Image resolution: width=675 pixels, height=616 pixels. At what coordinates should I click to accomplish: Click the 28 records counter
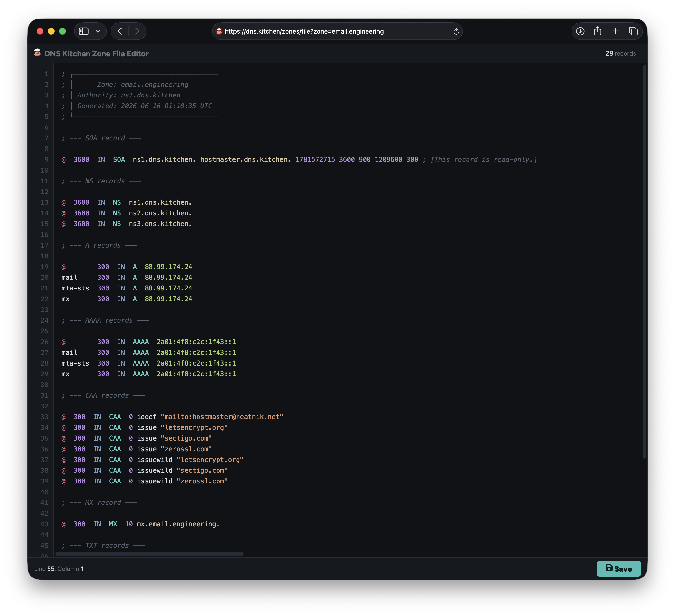(620, 54)
